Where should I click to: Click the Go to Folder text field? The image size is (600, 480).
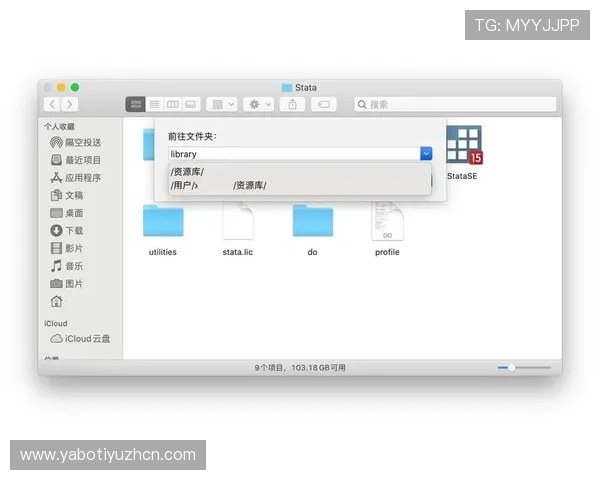(x=294, y=154)
